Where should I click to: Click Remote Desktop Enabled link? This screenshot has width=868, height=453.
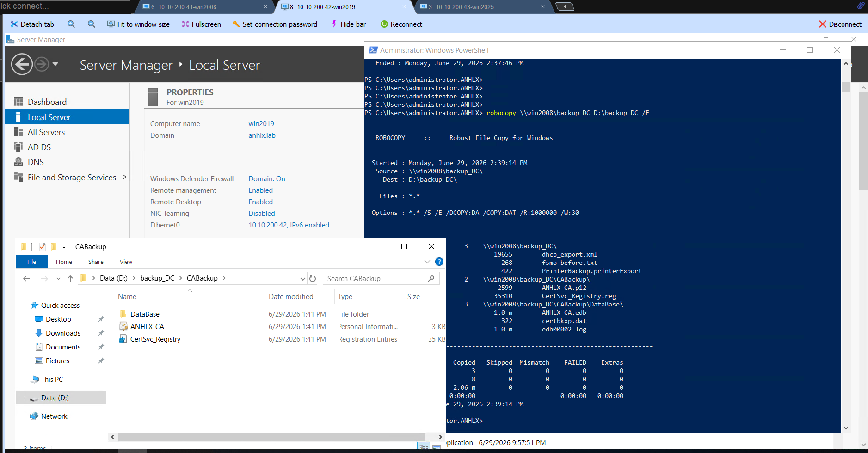click(261, 202)
